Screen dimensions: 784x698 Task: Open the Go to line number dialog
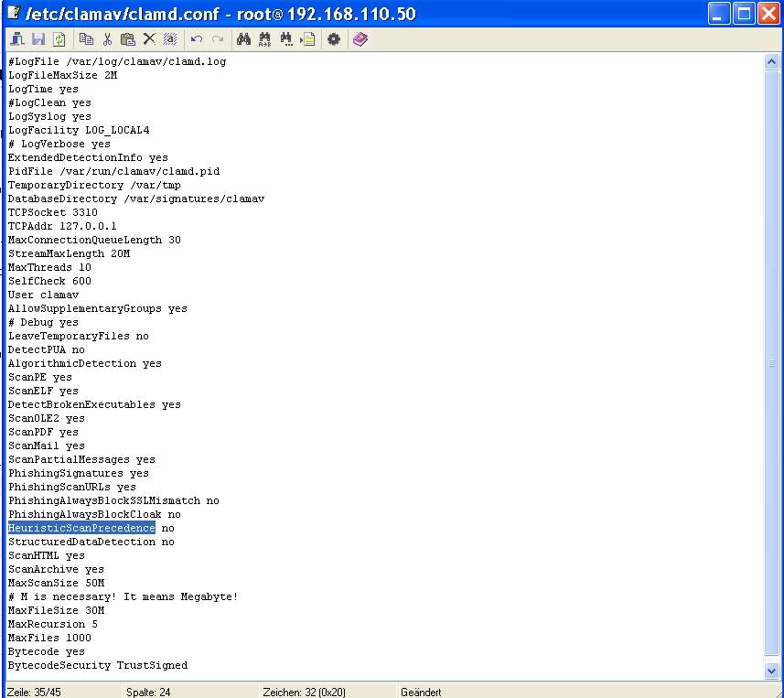coord(307,39)
